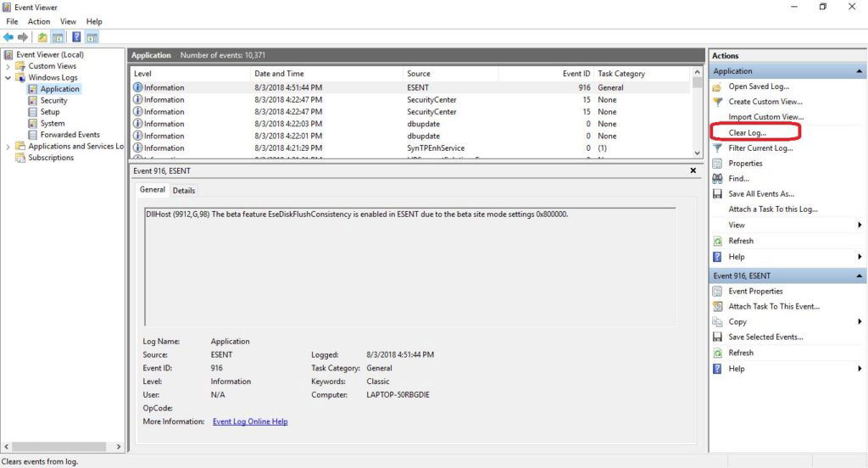Click the Forward arrow toolbar icon

pyautogui.click(x=23, y=37)
